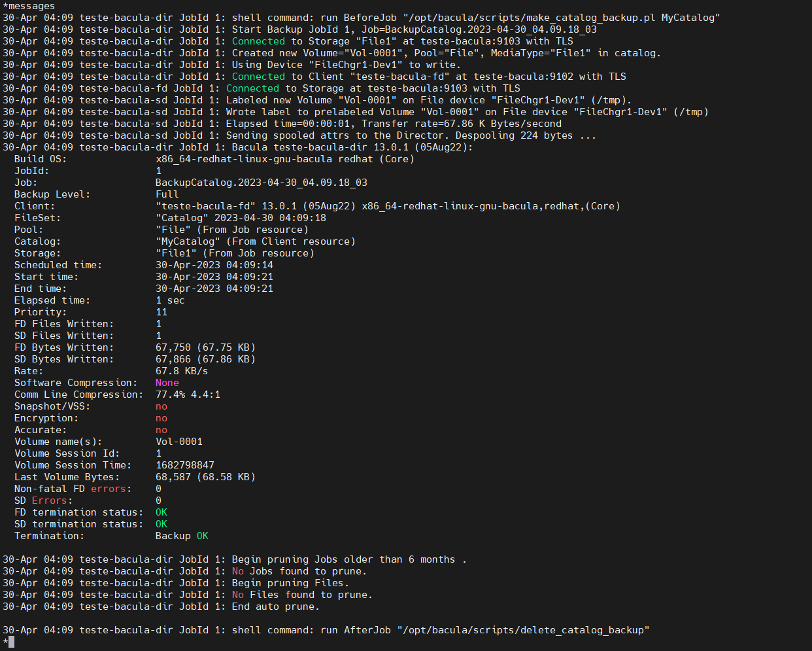Image resolution: width=812 pixels, height=651 pixels.
Task: Click the terminal cursor at the bottom prompt
Action: pyautogui.click(x=11, y=642)
